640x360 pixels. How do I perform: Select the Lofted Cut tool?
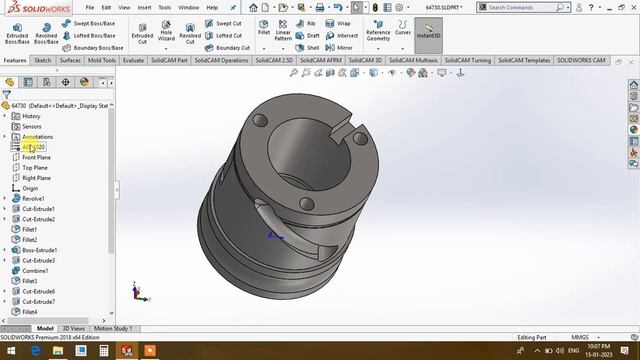coord(224,36)
